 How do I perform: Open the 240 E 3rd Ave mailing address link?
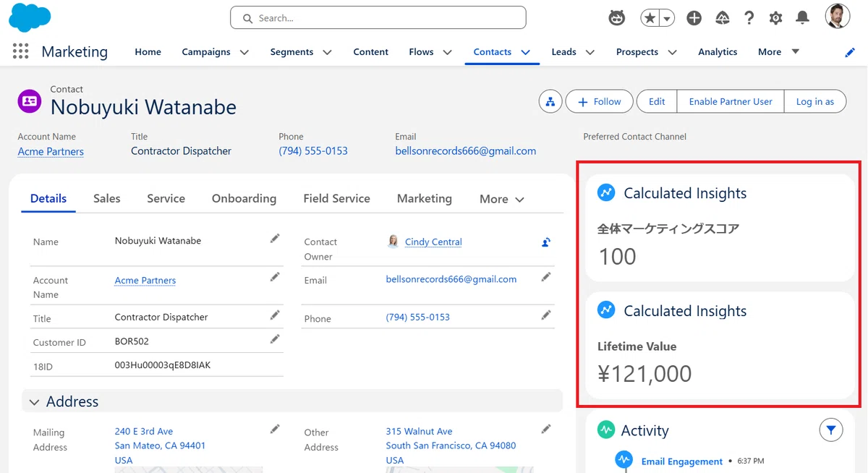point(160,446)
